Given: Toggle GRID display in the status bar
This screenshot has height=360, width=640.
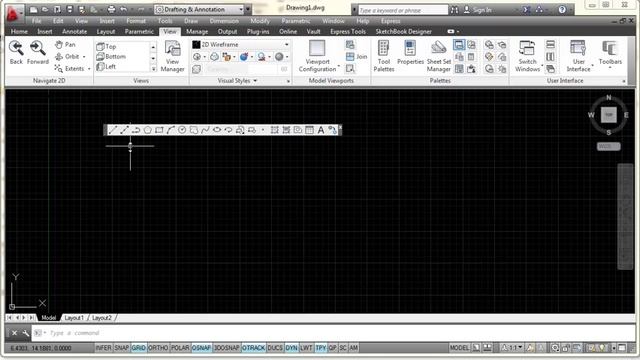Looking at the screenshot, I should point(138,348).
